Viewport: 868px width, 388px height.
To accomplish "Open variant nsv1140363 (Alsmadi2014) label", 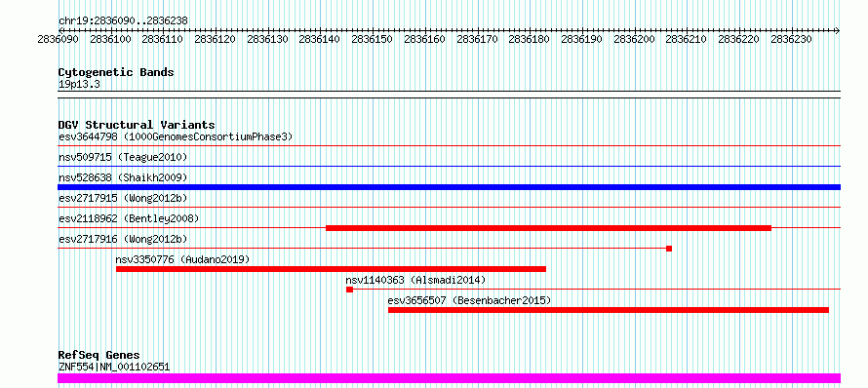I will pyautogui.click(x=415, y=280).
